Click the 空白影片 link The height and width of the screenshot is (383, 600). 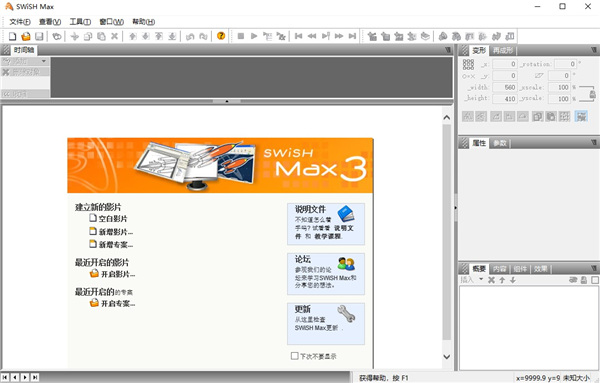(113, 218)
